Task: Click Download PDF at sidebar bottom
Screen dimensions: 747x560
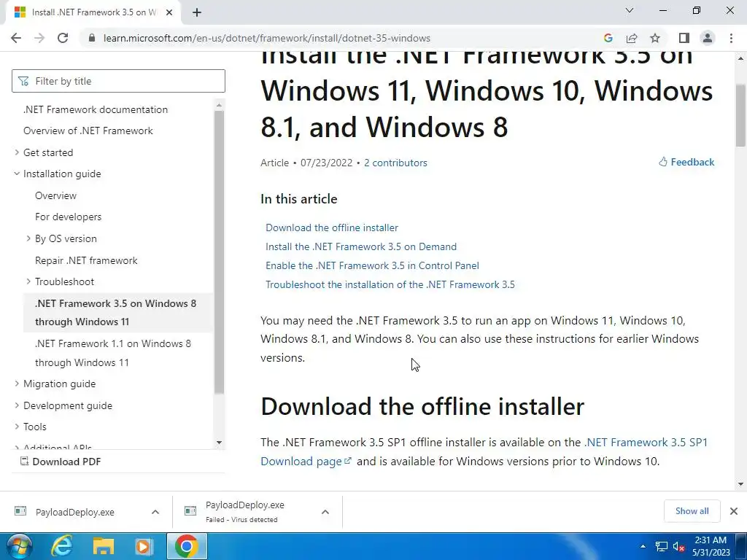Action: pos(61,462)
